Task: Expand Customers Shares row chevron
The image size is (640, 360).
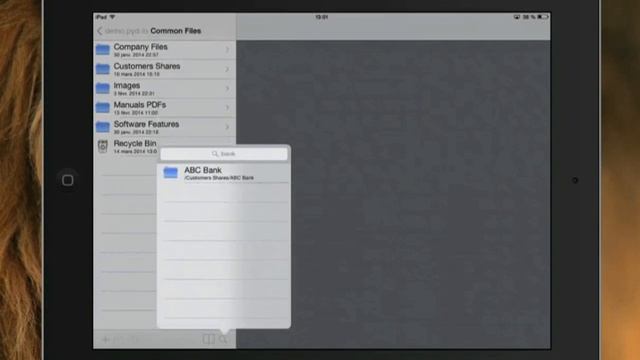Action: click(x=227, y=69)
